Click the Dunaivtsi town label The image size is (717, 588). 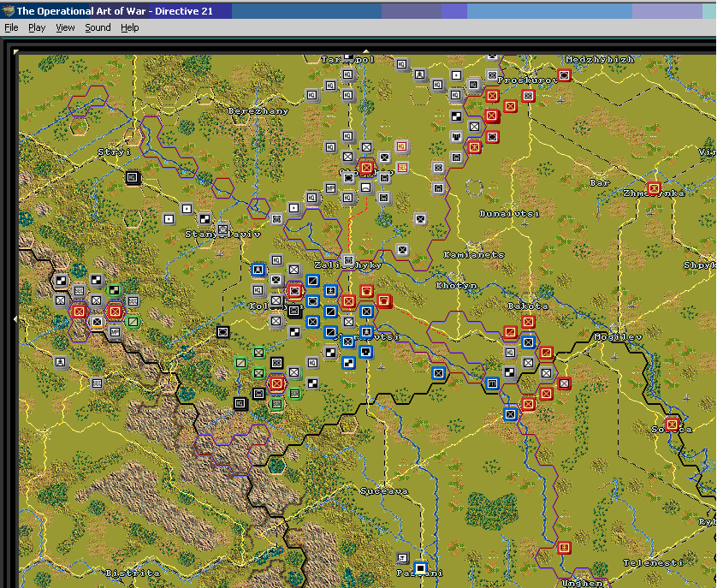coord(509,213)
